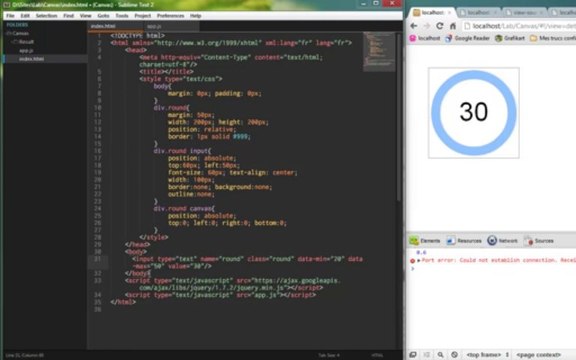The width and height of the screenshot is (576, 360).
Task: Switch to the view-source Chrome tab
Action: pyautogui.click(x=525, y=13)
